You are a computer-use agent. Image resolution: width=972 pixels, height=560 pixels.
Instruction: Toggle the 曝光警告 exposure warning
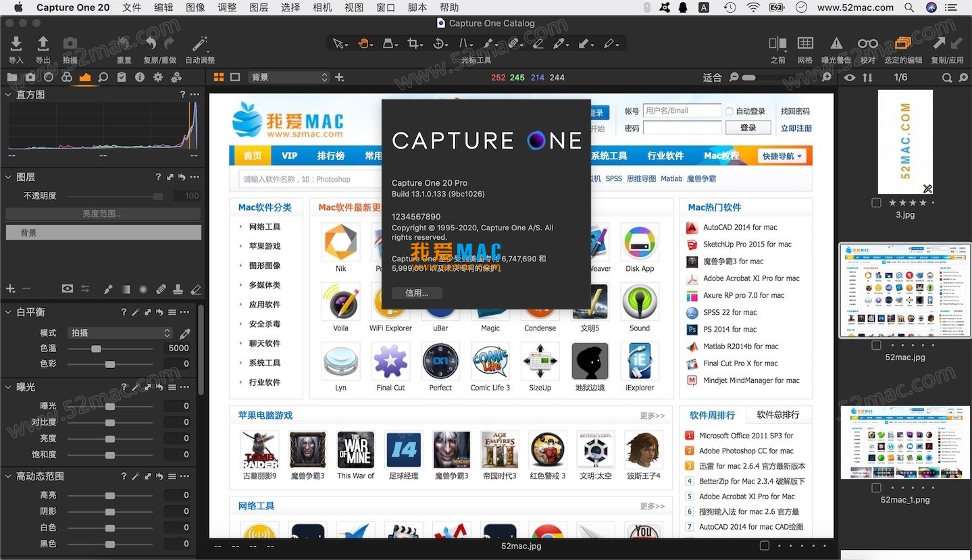pos(836,44)
